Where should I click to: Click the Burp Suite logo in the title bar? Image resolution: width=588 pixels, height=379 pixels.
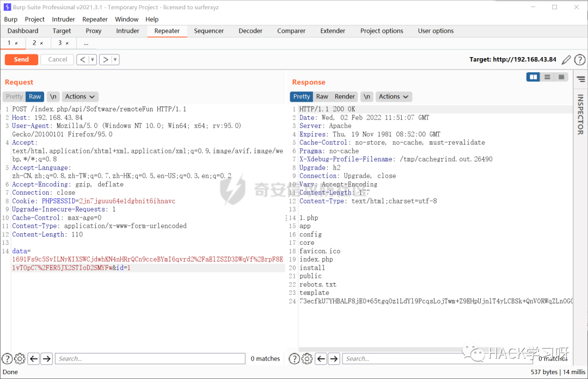click(7, 7)
